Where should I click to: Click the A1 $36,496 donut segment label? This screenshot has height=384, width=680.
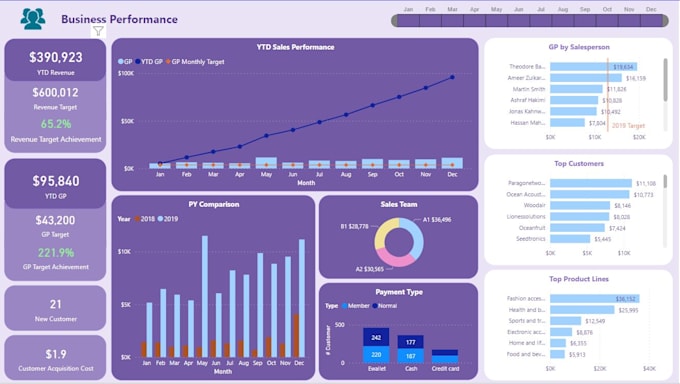click(x=437, y=220)
